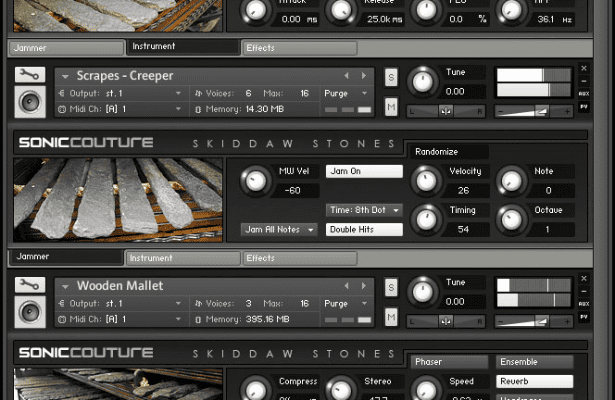Enable the Reverb effect
Image resolution: width=615 pixels, height=400 pixels.
[x=534, y=381]
